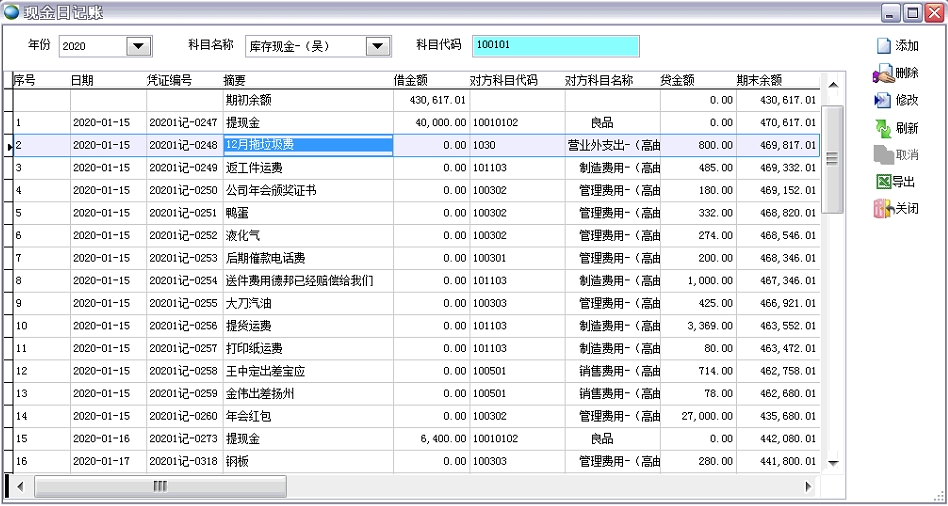Click the 期末余额 column header
The width and height of the screenshot is (948, 506).
click(759, 80)
